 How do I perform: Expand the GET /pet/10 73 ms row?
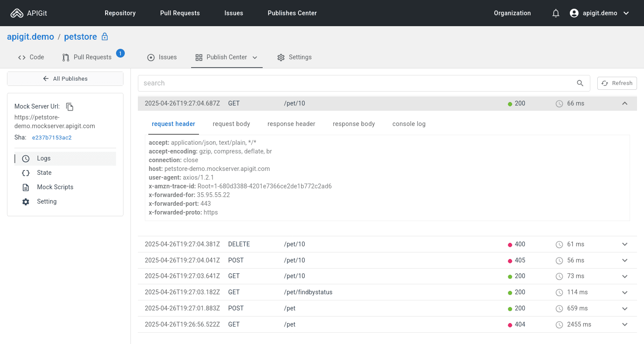coord(625,276)
